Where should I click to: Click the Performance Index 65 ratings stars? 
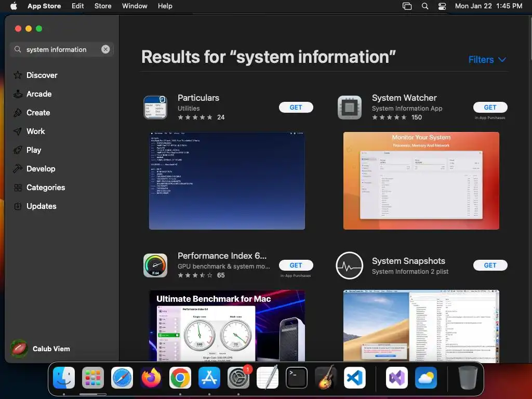pyautogui.click(x=195, y=275)
